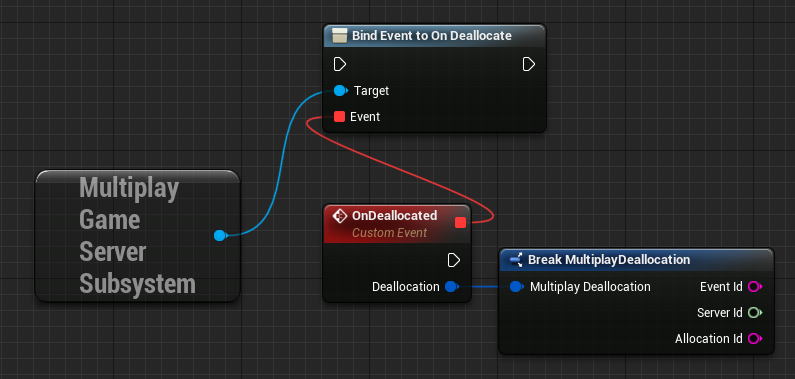Click the Bind Event node's output execution pin
The image size is (795, 379).
(x=529, y=64)
